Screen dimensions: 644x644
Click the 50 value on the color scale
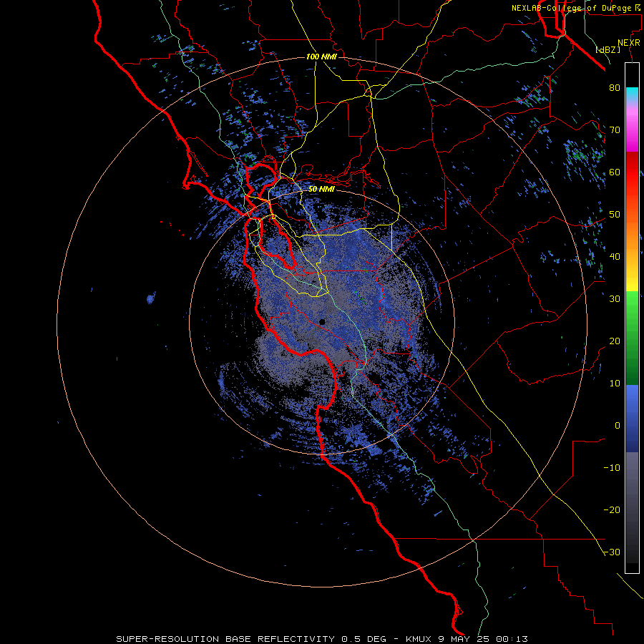[615, 215]
